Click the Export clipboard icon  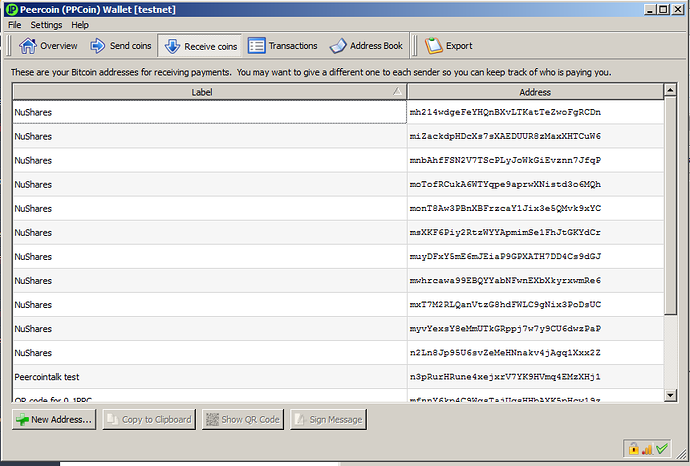point(433,46)
